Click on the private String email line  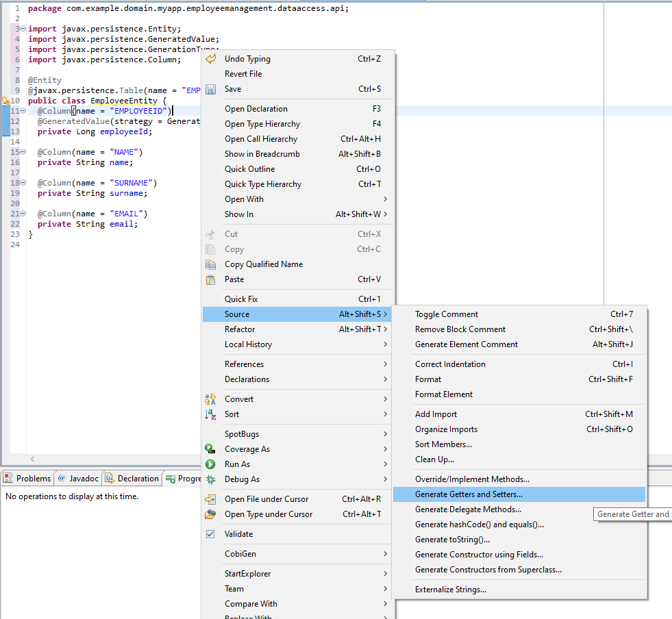[88, 224]
